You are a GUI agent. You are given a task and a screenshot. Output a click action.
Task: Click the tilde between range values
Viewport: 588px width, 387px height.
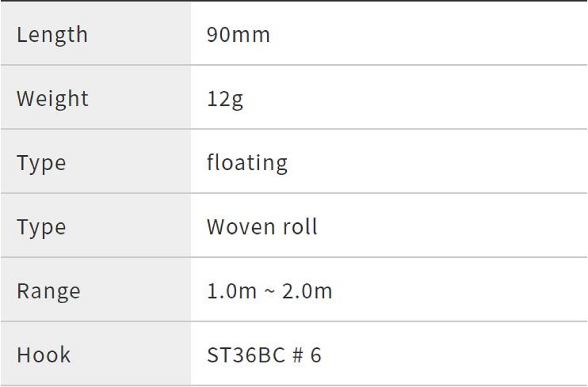(x=270, y=291)
